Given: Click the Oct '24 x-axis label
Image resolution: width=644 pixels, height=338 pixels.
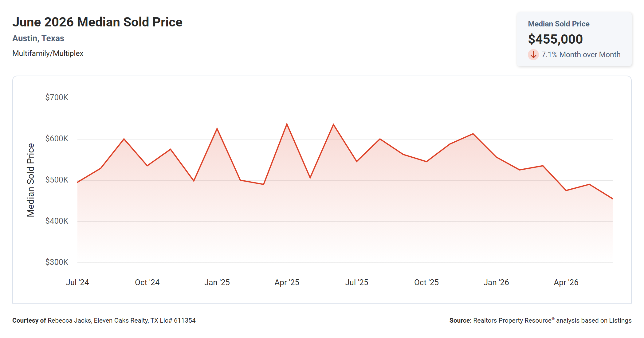Looking at the screenshot, I should point(147,282).
